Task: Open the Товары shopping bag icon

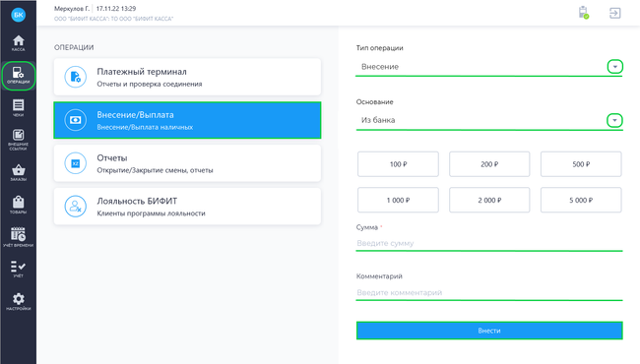Action: tap(18, 205)
